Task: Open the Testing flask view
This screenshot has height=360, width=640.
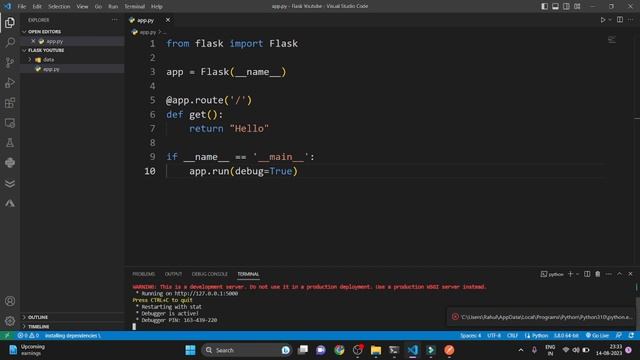Action: 10,142
